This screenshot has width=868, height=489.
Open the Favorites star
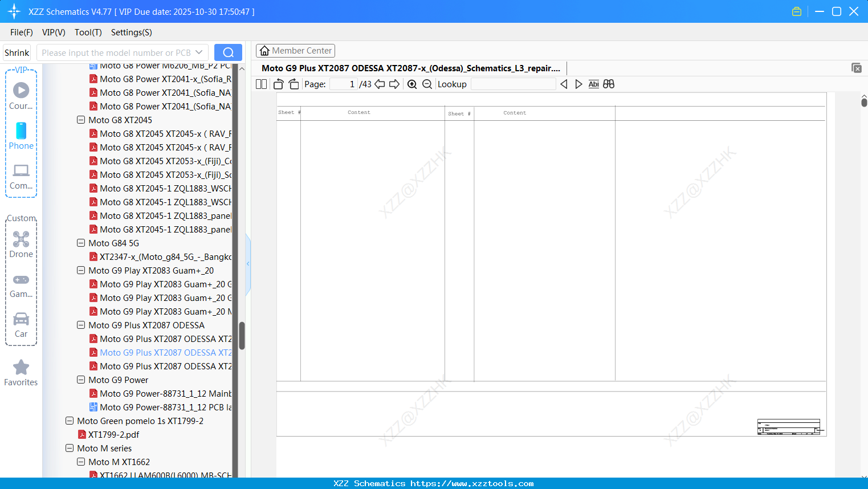21,373
